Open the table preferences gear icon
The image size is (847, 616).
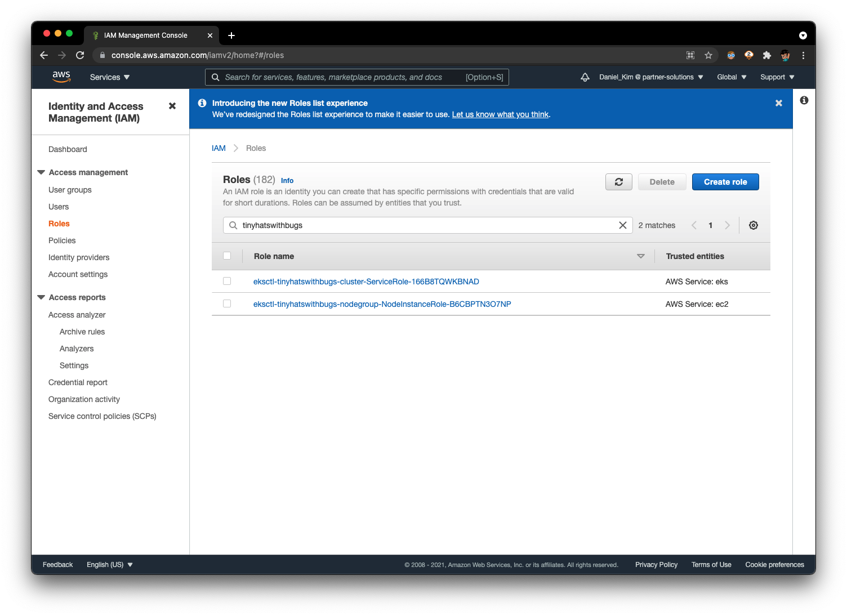[x=754, y=225]
